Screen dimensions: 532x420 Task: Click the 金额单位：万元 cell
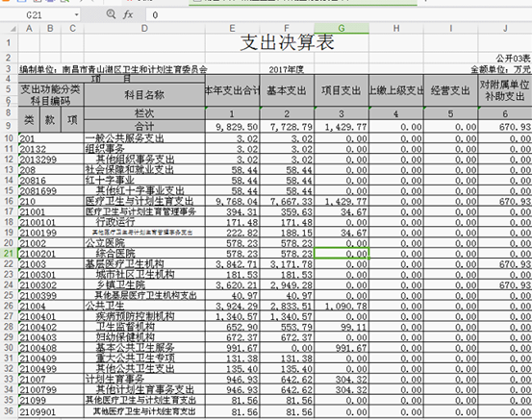pyautogui.click(x=500, y=69)
